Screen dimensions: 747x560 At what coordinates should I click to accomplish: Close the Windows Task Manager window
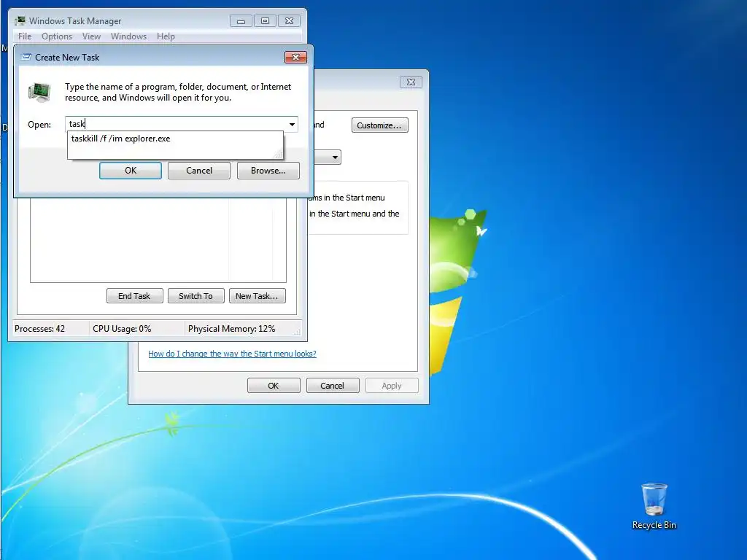289,21
